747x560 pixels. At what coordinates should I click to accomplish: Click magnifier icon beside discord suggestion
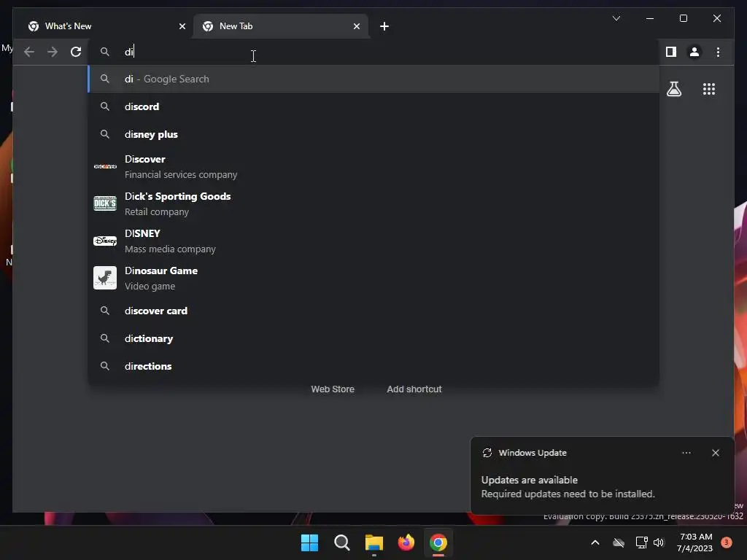click(105, 106)
